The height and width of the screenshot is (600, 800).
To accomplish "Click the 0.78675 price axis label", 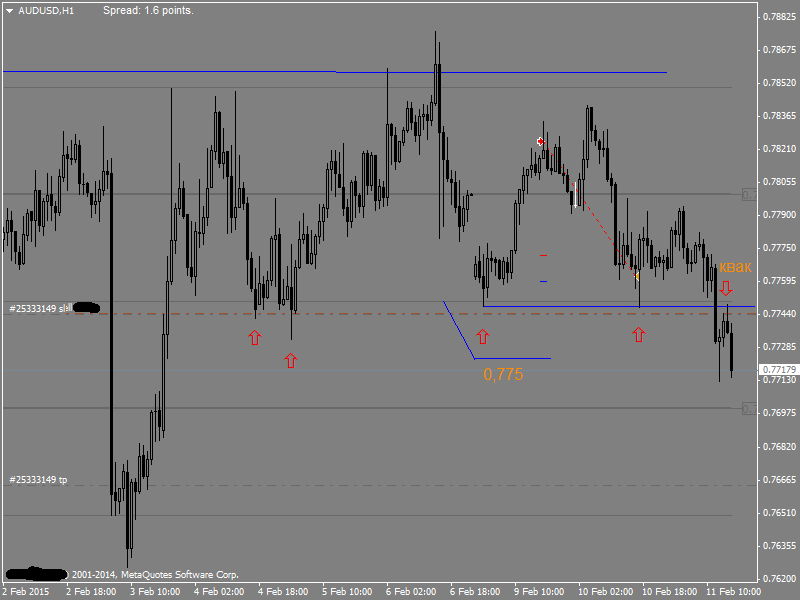I will (x=779, y=50).
